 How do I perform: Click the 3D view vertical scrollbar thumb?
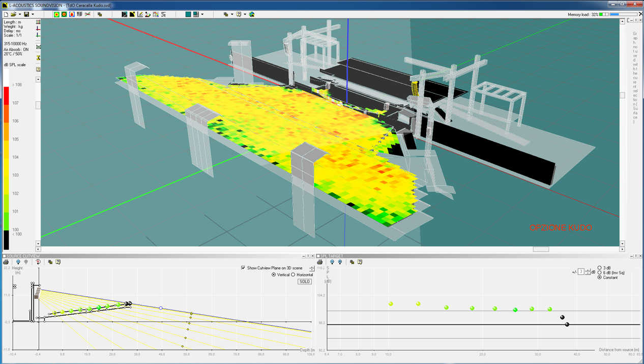click(622, 95)
